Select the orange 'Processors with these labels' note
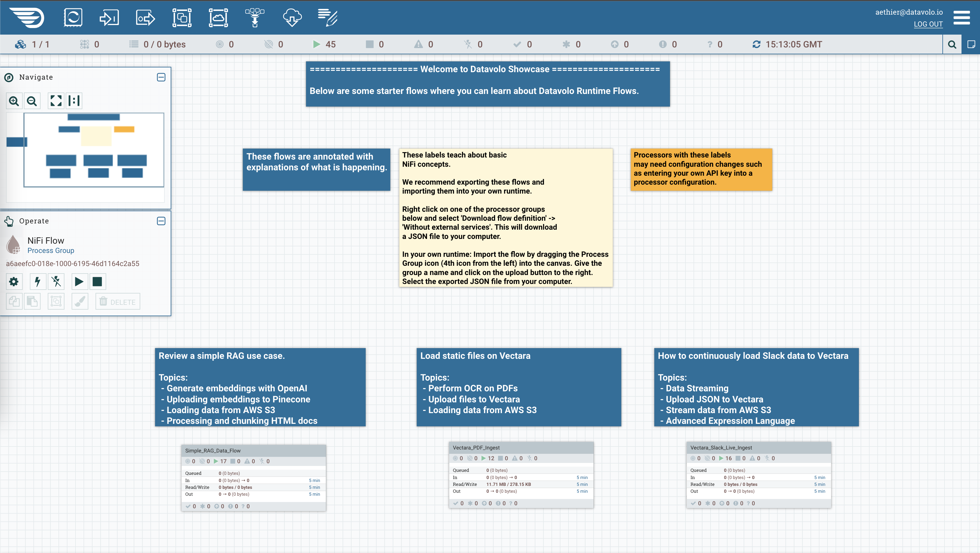Screen dimensions: 980x553 (x=701, y=169)
